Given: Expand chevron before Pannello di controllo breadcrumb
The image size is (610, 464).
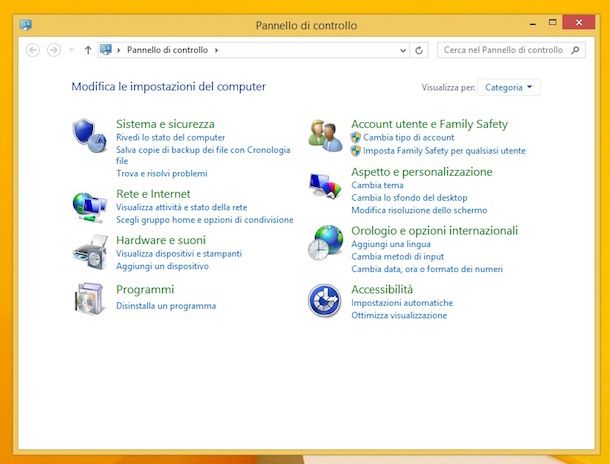Looking at the screenshot, I should click(119, 50).
